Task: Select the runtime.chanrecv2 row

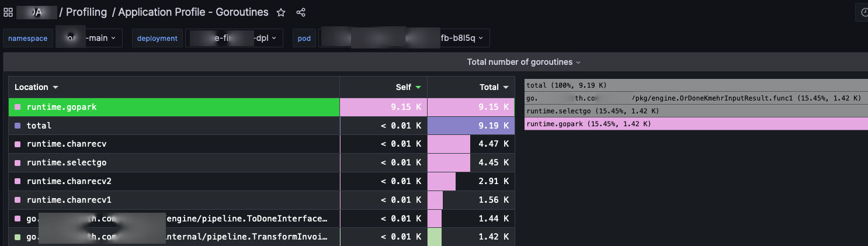Action: 262,182
